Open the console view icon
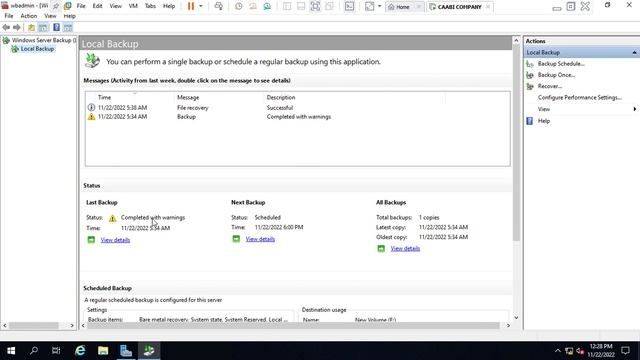The height and width of the screenshot is (360, 640). (349, 6)
